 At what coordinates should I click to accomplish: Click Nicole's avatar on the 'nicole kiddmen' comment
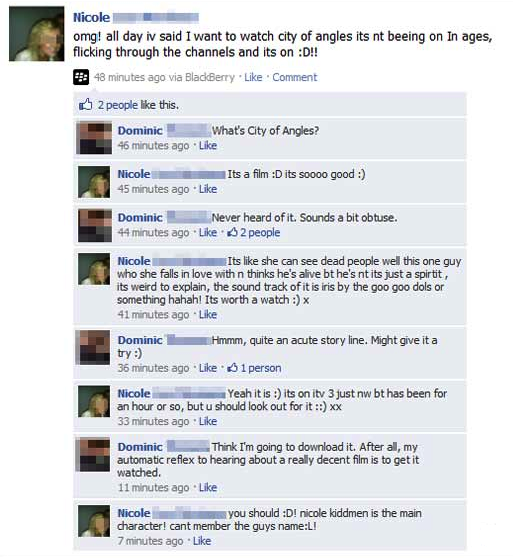click(94, 521)
